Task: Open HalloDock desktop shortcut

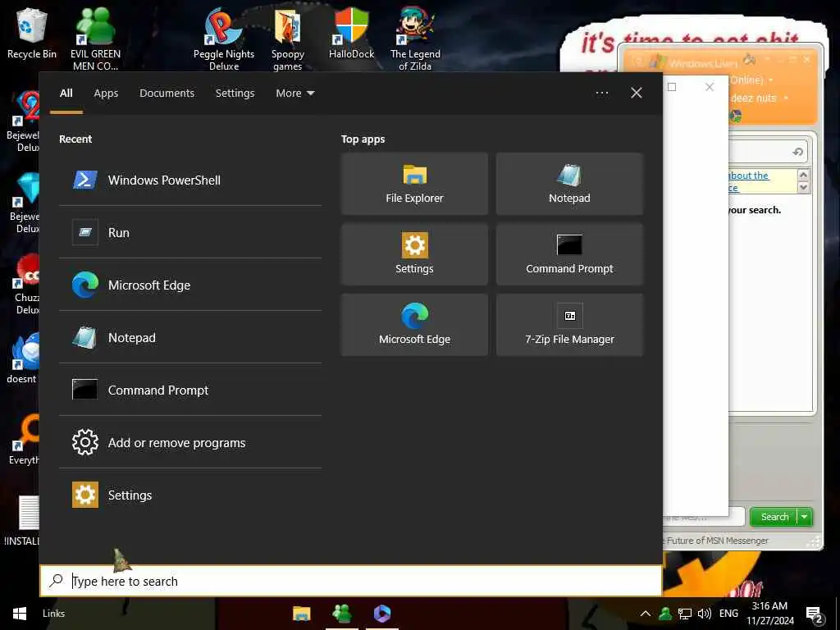Action: point(351,34)
